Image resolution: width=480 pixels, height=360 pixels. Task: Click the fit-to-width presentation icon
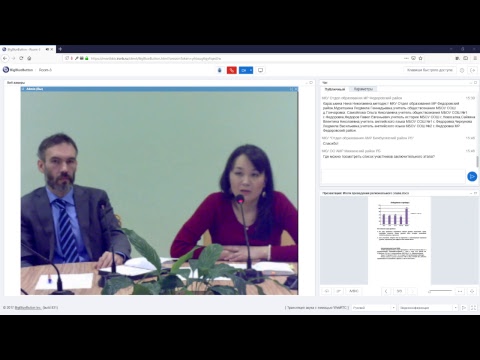coord(460,291)
